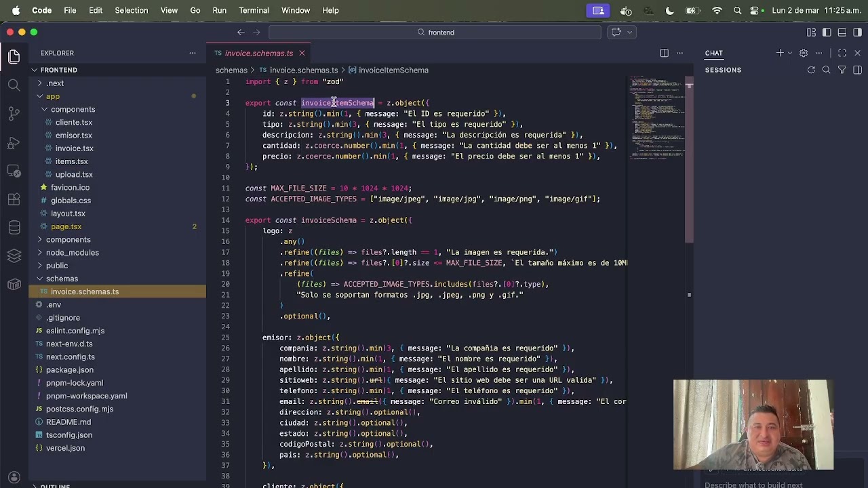Close the invoice.schemas.ts tab

click(302, 53)
